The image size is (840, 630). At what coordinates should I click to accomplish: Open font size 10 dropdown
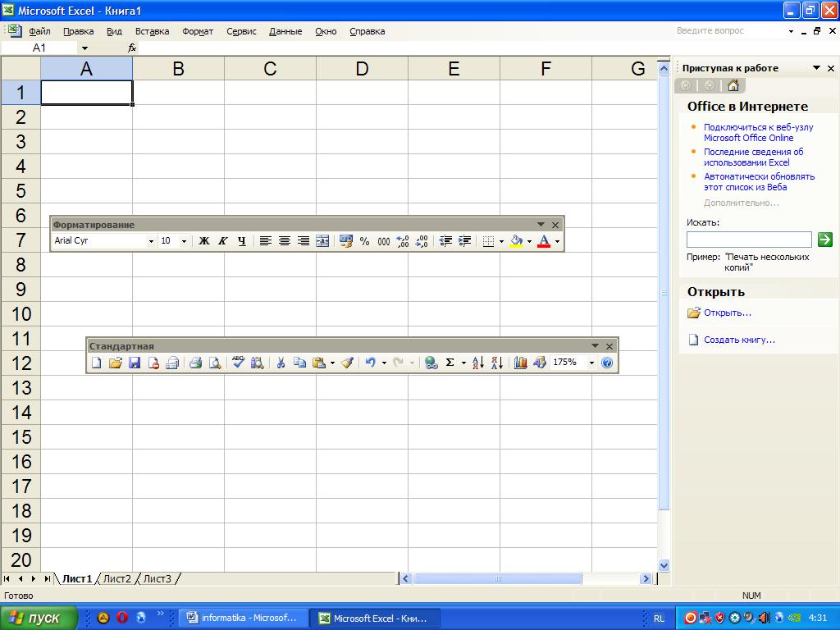184,241
